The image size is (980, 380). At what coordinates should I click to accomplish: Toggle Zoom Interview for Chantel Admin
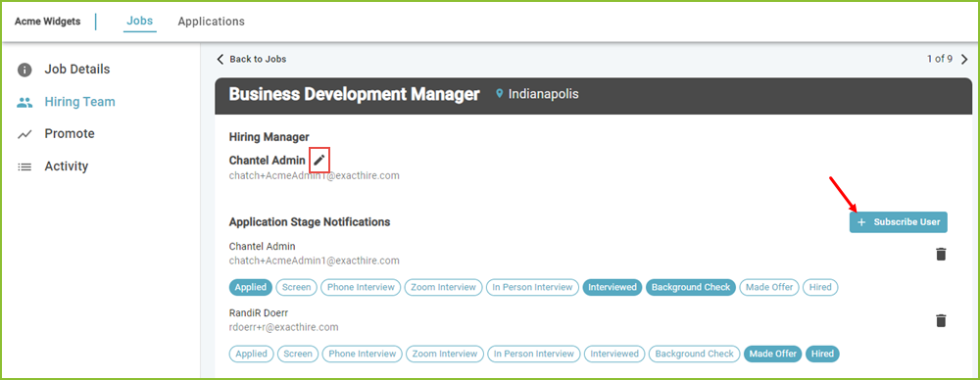(444, 288)
